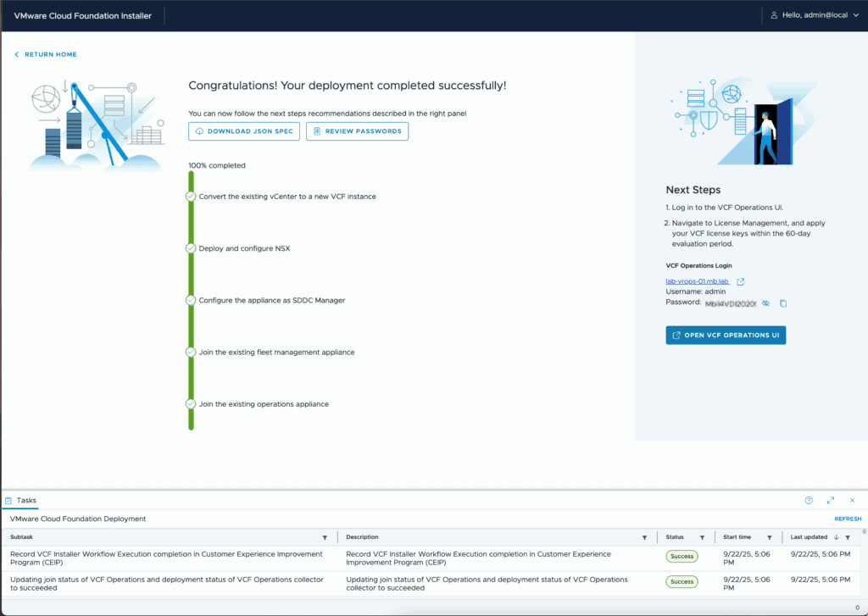The width and height of the screenshot is (868, 616).
Task: Close the Tasks panel
Action: pos(853,500)
